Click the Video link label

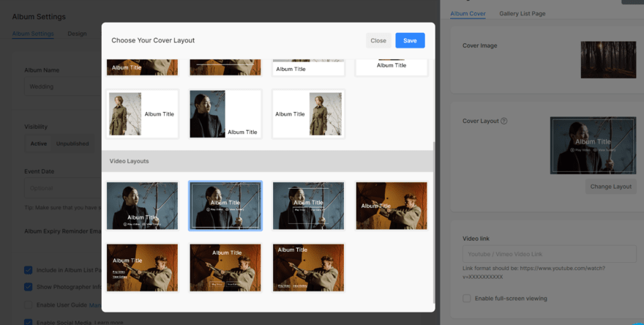(476, 239)
